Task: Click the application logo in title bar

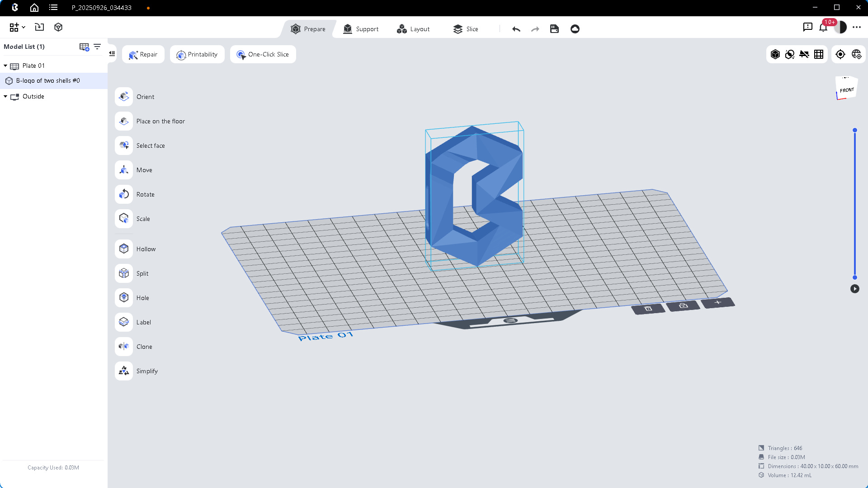Action: click(15, 8)
